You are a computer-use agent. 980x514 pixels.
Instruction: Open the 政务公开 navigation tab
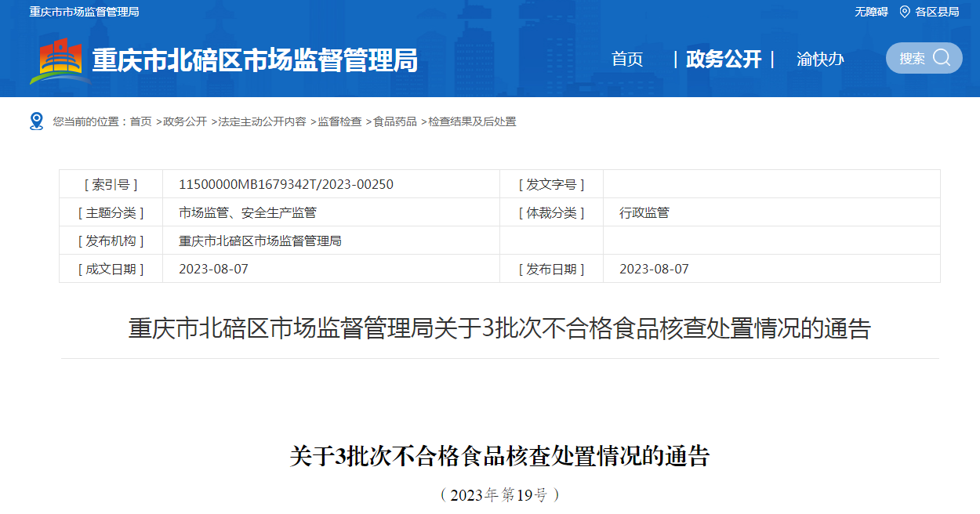[724, 59]
